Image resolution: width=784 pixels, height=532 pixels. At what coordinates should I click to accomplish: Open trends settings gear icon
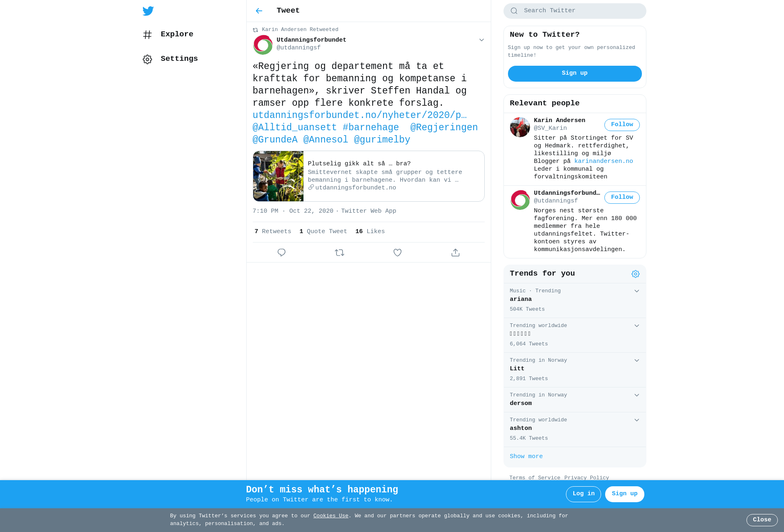635,274
